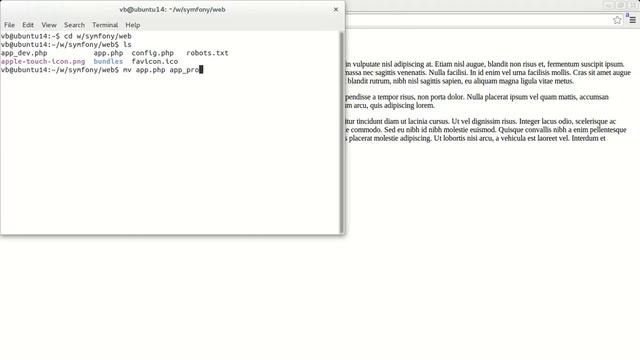Close the terminal window
Image resolution: width=640 pixels, height=360 pixels.
[x=336, y=9]
